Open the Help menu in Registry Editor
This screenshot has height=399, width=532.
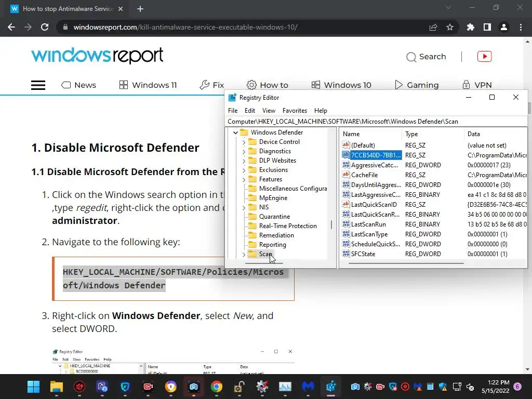click(x=321, y=111)
